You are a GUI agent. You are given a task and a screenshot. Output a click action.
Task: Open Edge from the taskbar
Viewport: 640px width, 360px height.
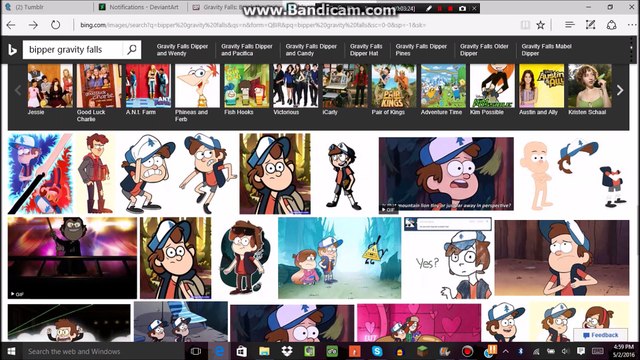[219, 351]
